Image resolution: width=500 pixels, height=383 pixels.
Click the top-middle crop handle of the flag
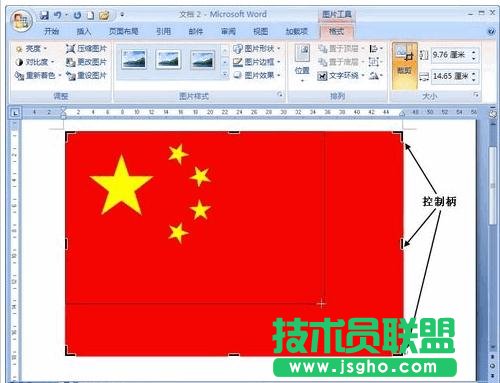234,133
